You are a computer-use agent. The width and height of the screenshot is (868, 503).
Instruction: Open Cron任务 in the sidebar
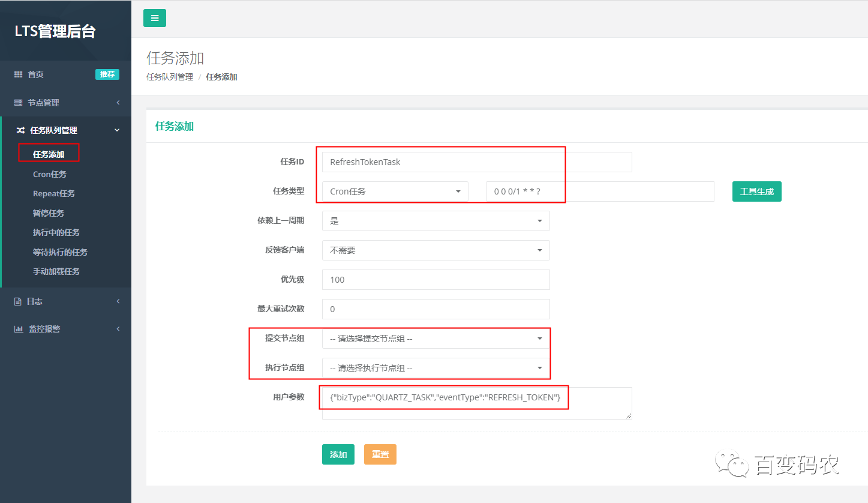click(50, 174)
